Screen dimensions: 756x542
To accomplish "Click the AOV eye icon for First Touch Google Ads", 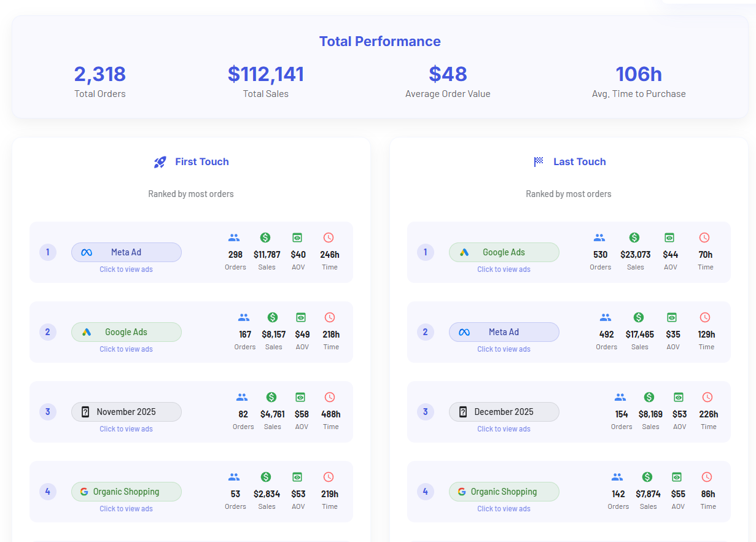I will [301, 317].
